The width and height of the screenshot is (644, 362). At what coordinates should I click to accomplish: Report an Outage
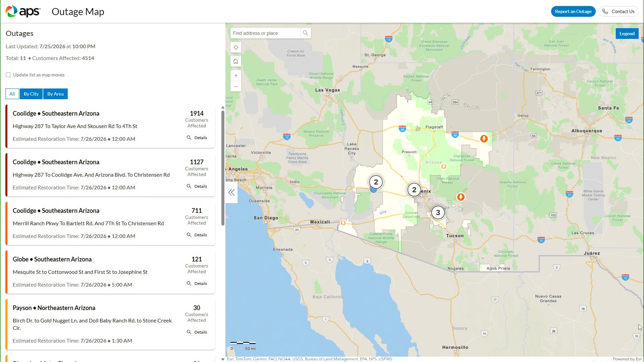573,11
